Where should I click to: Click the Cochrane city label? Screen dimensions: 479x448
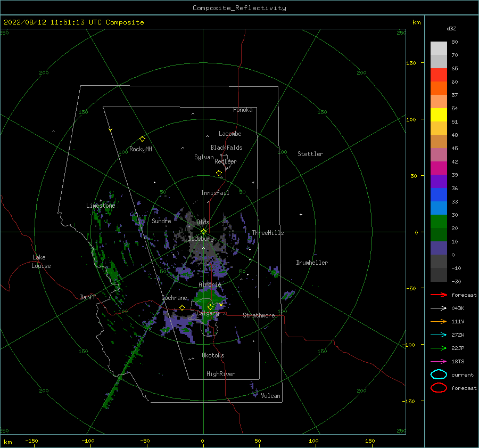coord(174,298)
